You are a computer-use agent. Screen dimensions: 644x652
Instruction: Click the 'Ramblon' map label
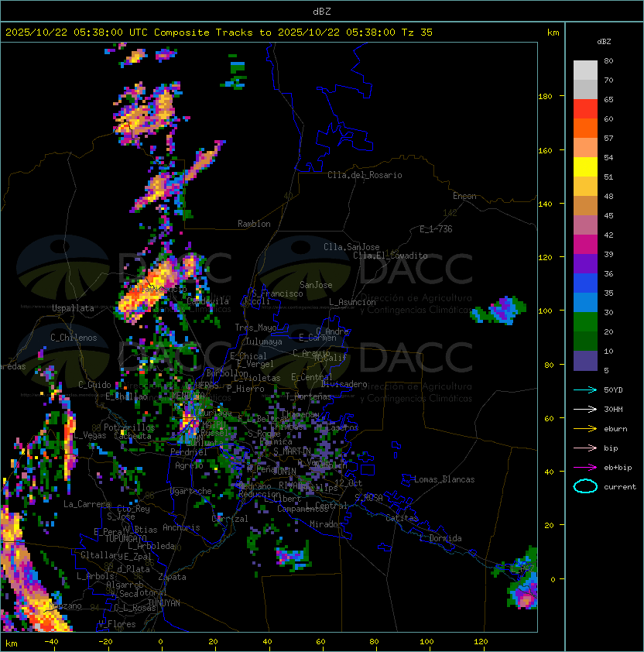point(254,224)
